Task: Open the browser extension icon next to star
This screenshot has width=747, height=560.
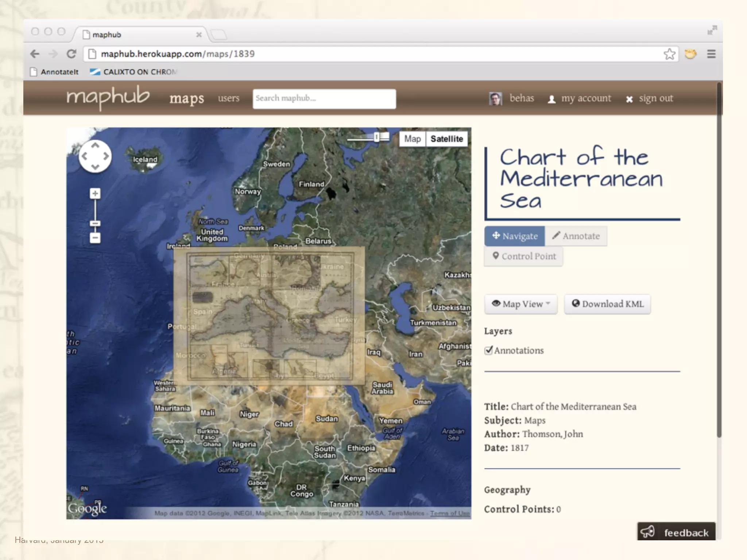Action: [x=690, y=54]
